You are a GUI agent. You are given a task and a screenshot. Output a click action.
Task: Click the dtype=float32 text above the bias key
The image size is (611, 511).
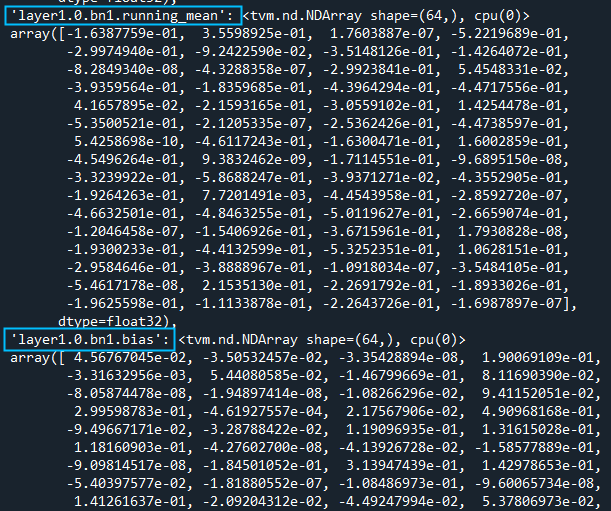[x=110, y=322]
